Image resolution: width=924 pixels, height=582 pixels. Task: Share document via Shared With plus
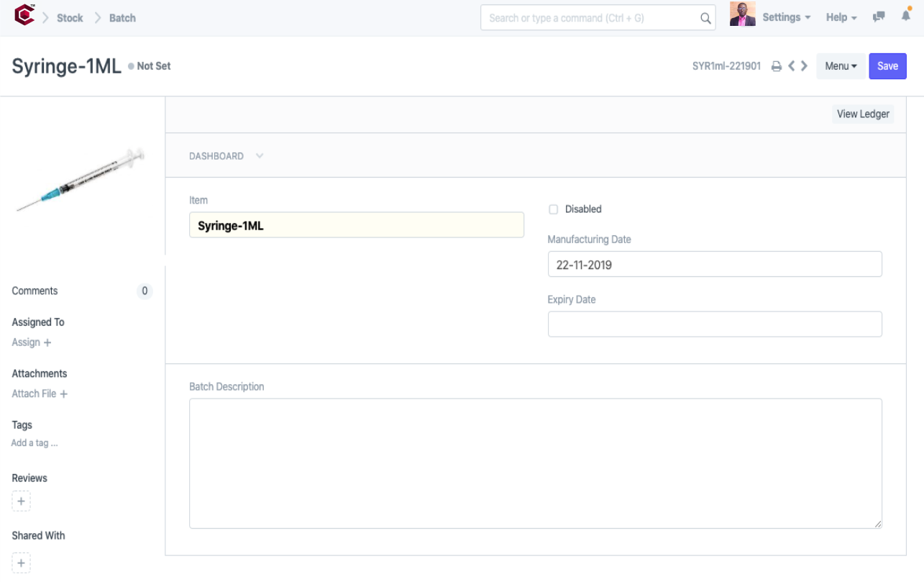point(21,563)
